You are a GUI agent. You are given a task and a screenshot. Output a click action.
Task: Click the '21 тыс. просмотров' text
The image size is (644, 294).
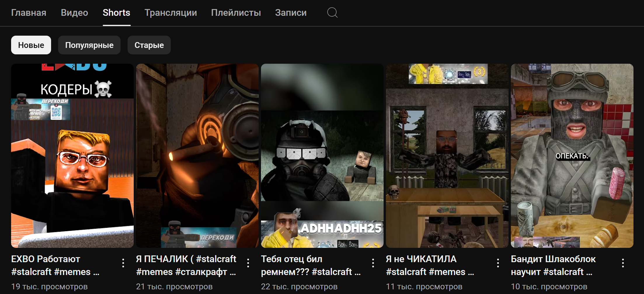pyautogui.click(x=174, y=286)
